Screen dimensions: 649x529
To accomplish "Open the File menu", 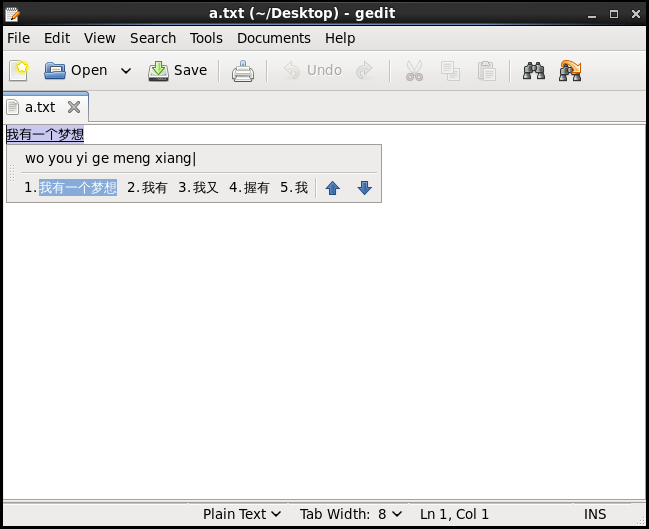I will tap(19, 38).
